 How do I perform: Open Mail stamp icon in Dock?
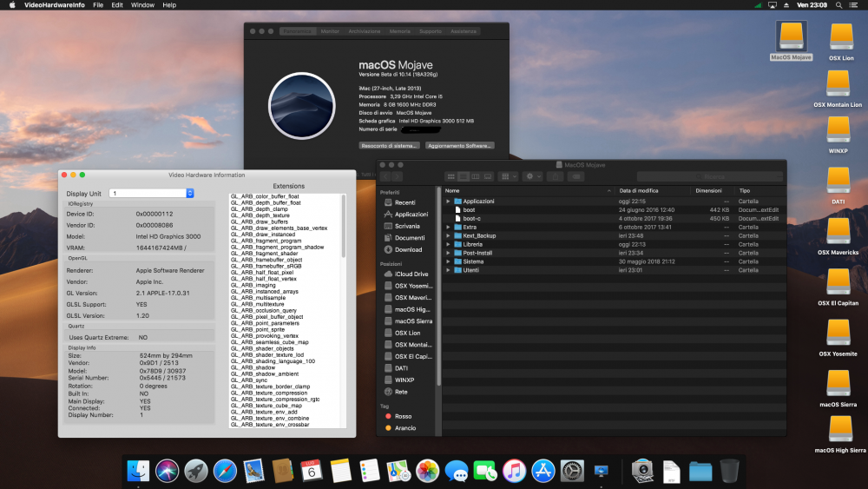coord(253,471)
